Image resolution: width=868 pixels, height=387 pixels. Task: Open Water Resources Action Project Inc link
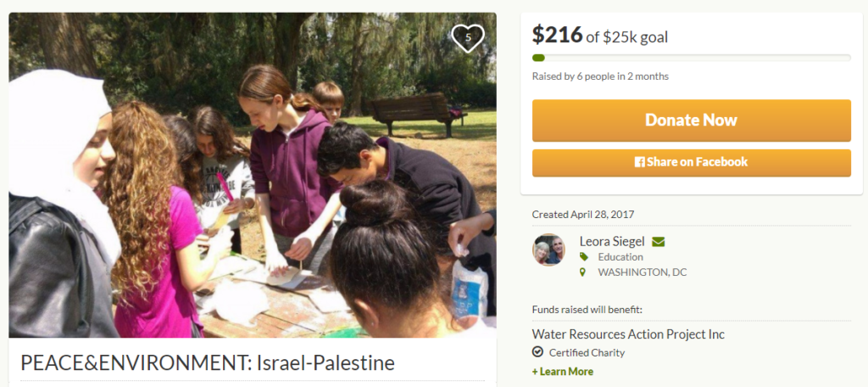click(628, 334)
